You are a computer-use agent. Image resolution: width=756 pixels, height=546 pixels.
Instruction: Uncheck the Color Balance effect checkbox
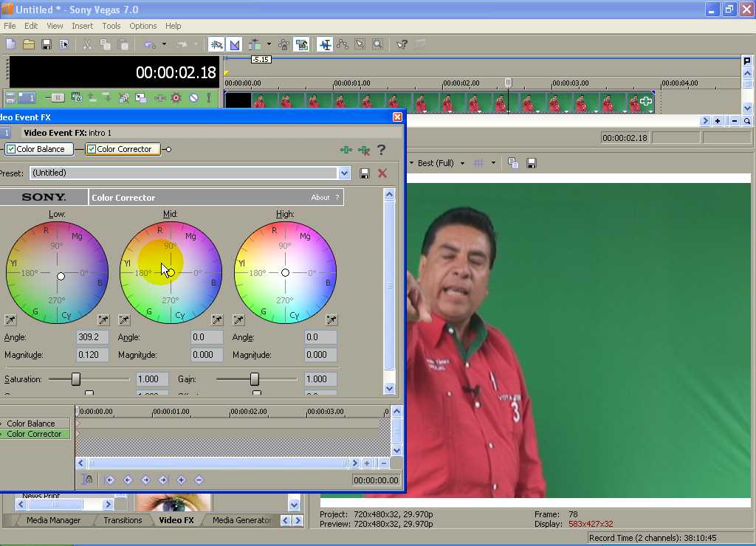[x=11, y=149]
